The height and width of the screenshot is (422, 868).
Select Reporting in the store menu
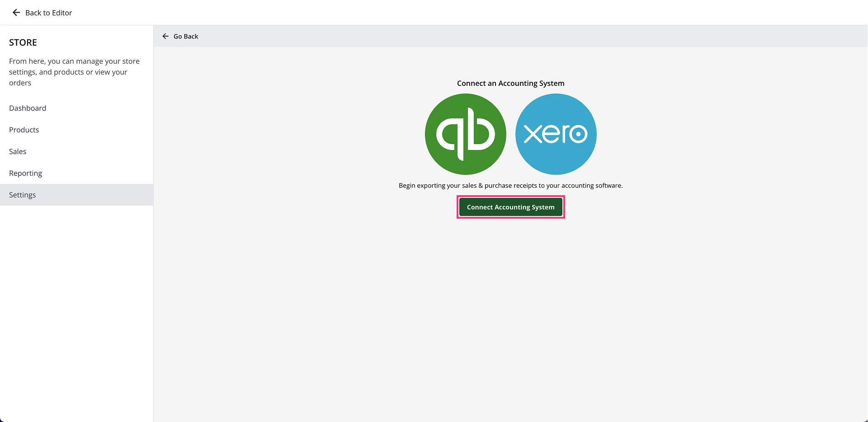(x=76, y=173)
